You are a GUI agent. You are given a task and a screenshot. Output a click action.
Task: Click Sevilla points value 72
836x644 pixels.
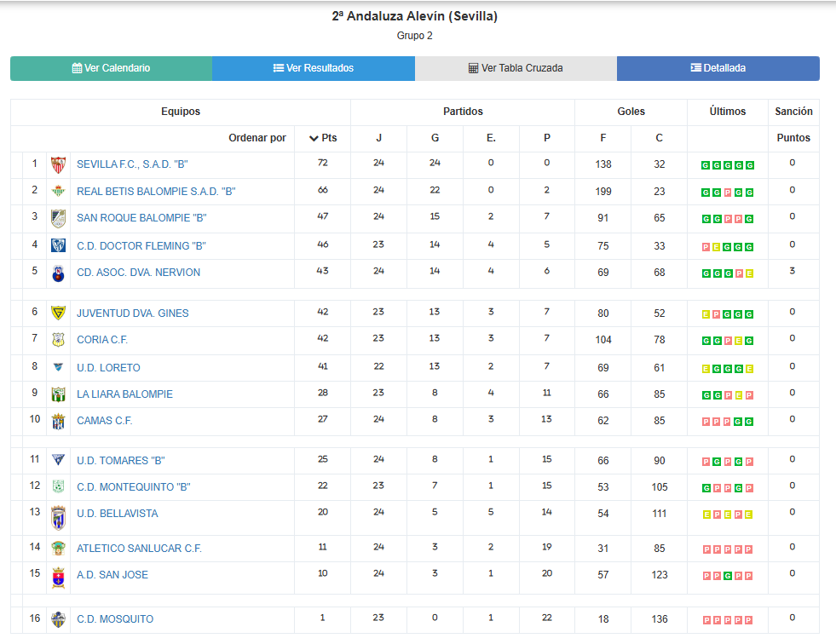point(323,164)
